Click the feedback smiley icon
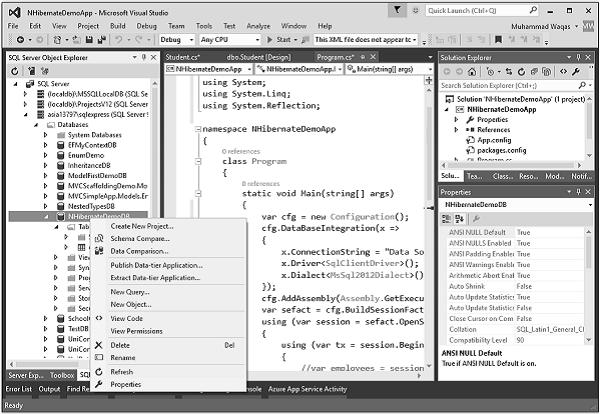The width and height of the screenshot is (600, 414). click(416, 11)
